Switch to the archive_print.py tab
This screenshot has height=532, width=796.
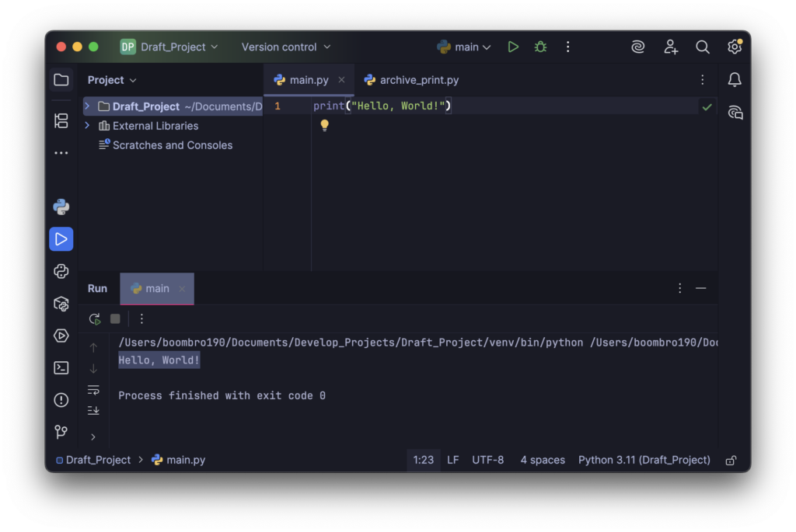tap(410, 80)
